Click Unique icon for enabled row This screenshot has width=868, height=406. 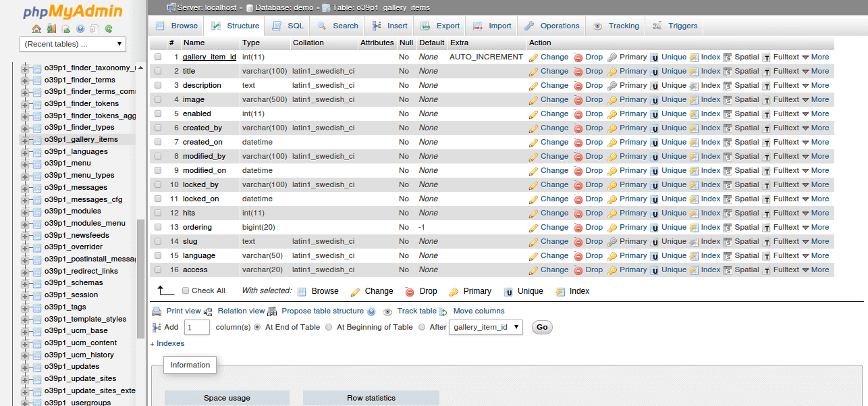(655, 114)
